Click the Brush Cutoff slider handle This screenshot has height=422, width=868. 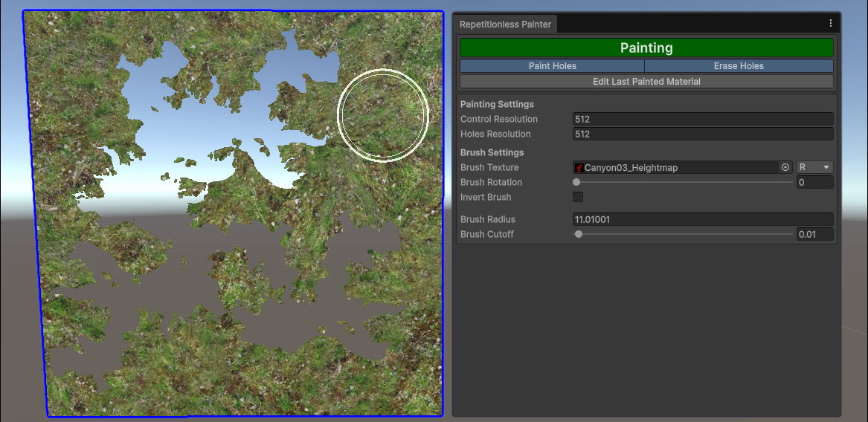579,234
